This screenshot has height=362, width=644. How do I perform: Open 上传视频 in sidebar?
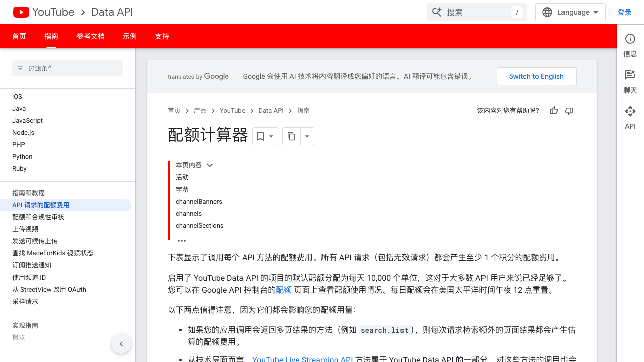pos(25,229)
